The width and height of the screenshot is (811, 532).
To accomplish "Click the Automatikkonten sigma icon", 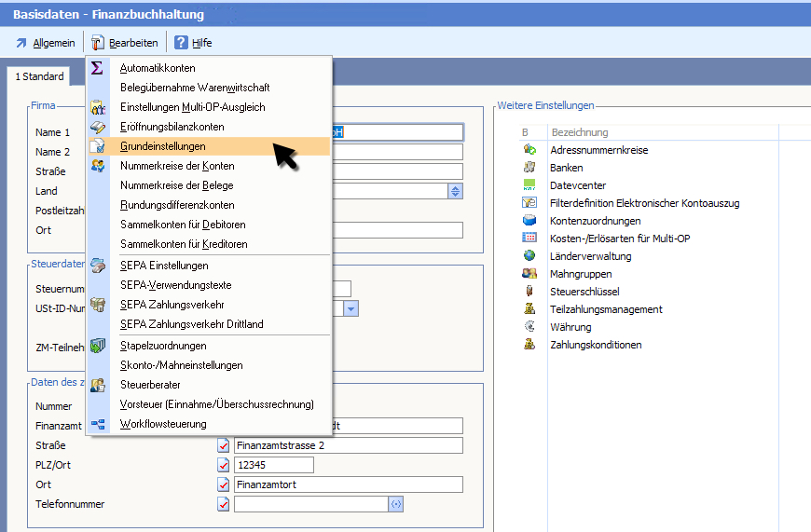I will [97, 68].
